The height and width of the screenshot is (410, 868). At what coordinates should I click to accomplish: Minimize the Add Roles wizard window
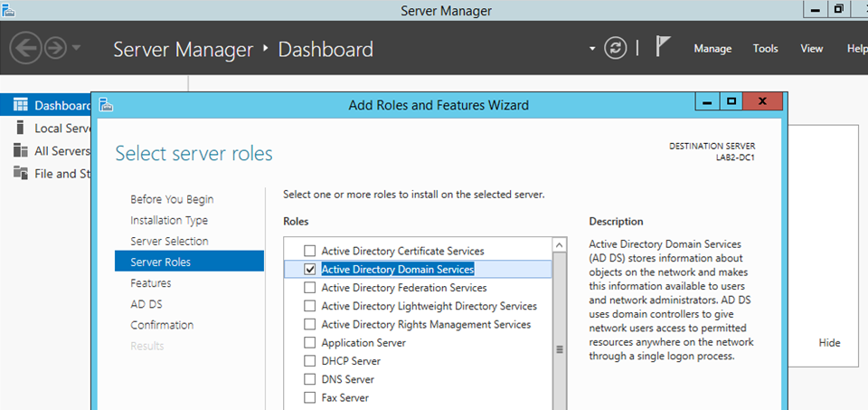click(x=707, y=101)
